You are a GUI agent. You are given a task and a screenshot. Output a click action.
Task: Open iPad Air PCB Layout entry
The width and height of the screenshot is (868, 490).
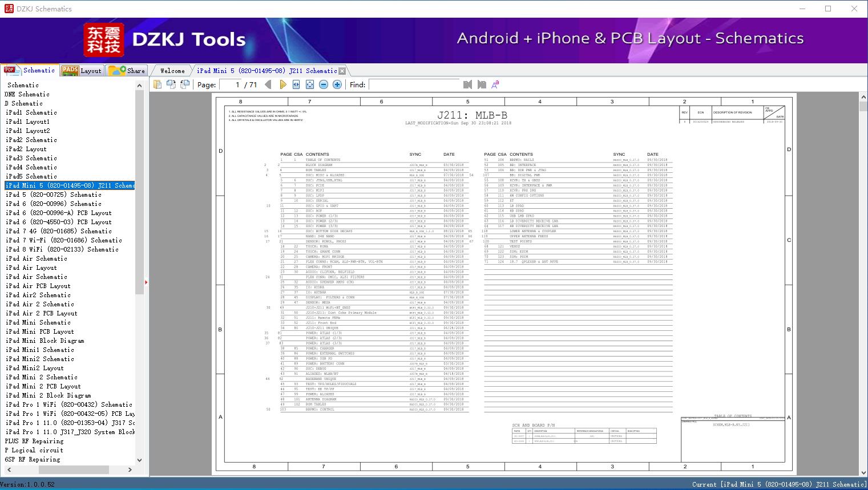[38, 286]
